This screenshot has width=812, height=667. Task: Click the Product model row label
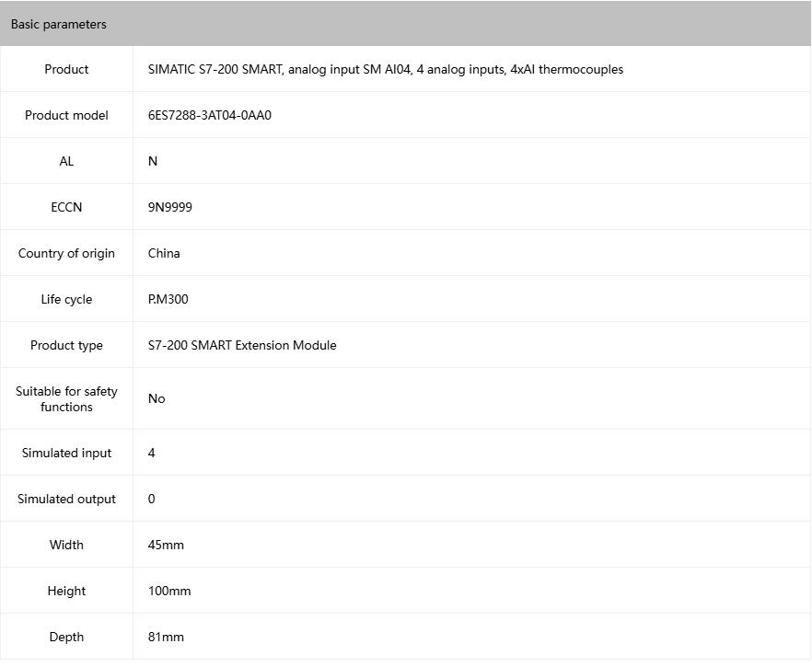[x=66, y=115]
